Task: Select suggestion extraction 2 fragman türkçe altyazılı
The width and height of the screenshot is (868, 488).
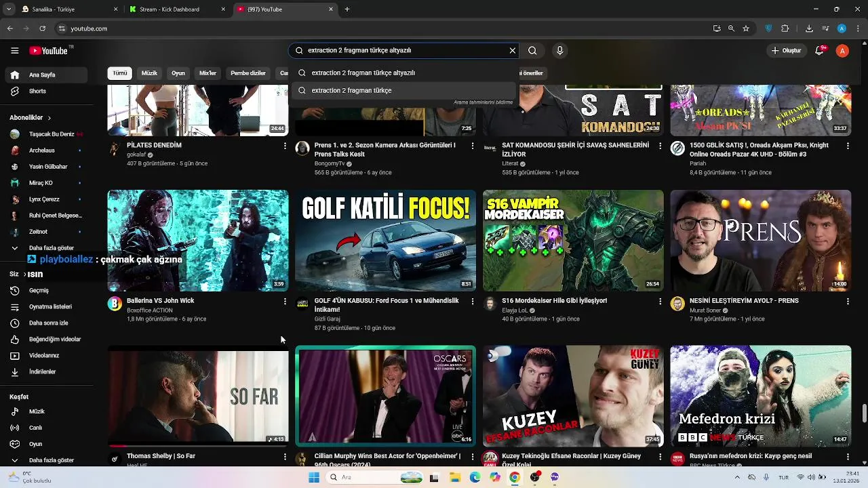Action: coord(403,73)
